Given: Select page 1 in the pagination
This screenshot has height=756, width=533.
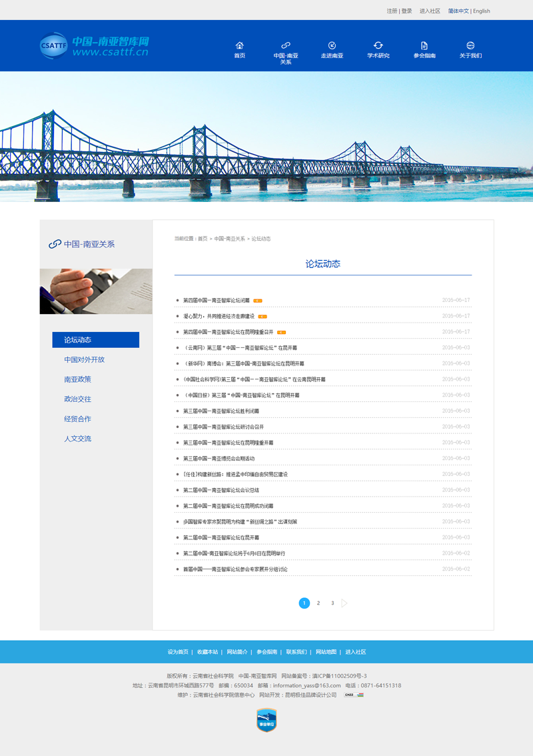Looking at the screenshot, I should [x=304, y=603].
